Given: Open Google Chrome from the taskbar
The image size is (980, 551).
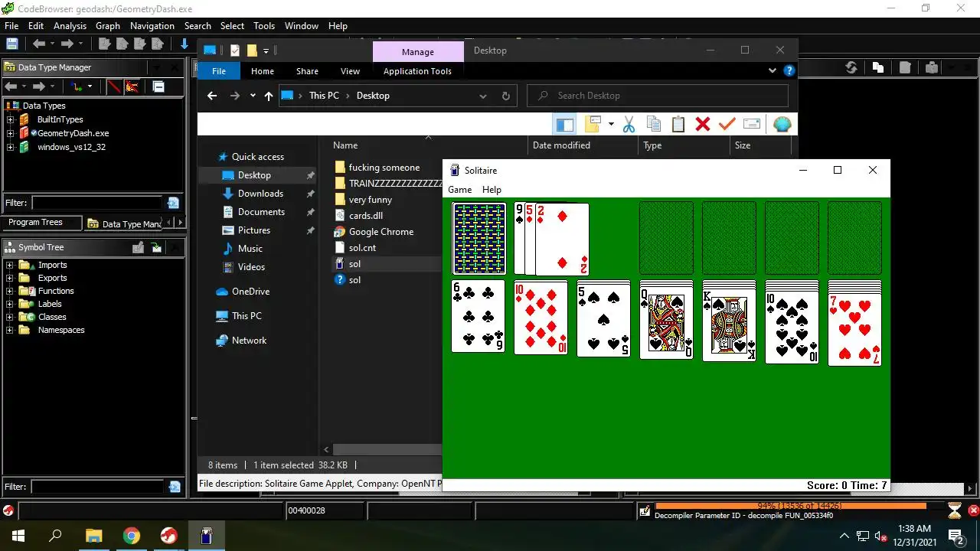Looking at the screenshot, I should pos(131,536).
